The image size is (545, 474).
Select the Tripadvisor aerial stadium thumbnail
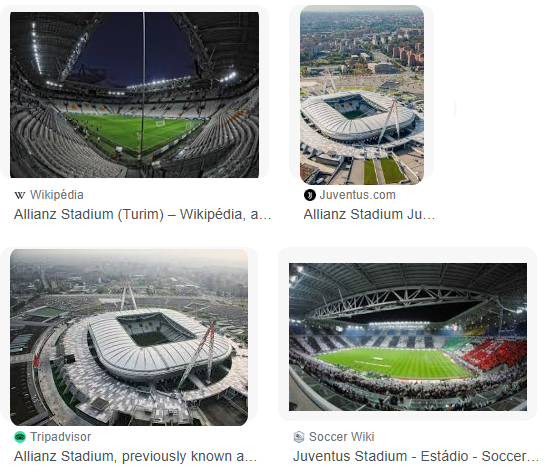pyautogui.click(x=129, y=337)
